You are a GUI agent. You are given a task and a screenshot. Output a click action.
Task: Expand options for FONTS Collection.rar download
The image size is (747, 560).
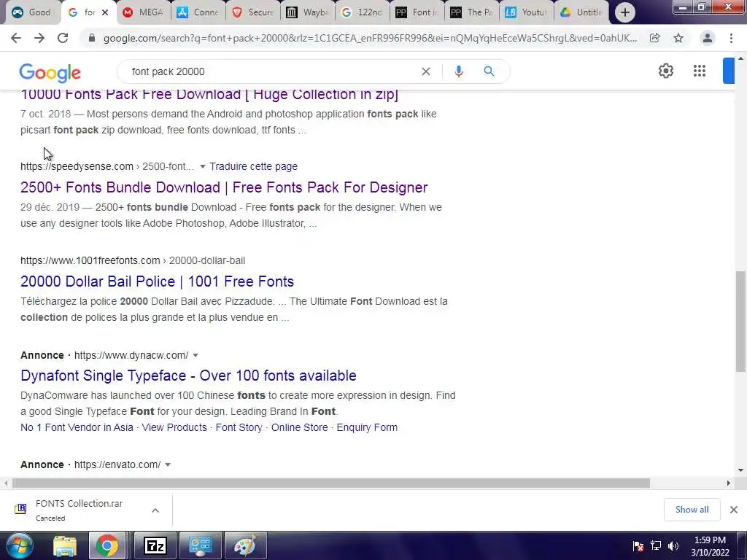pyautogui.click(x=155, y=510)
